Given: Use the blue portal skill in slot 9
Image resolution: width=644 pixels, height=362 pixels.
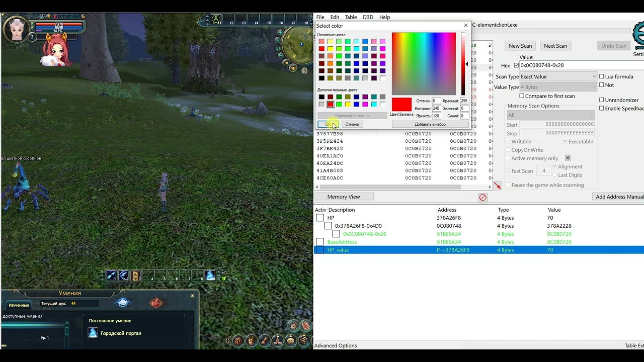Looking at the screenshot, I should [210, 276].
